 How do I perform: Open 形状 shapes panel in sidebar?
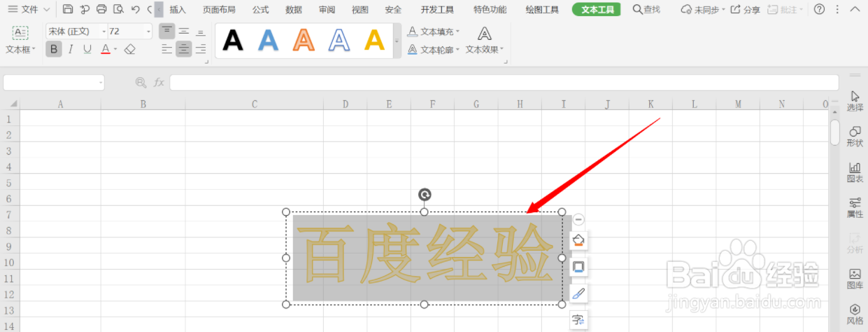coord(855,137)
